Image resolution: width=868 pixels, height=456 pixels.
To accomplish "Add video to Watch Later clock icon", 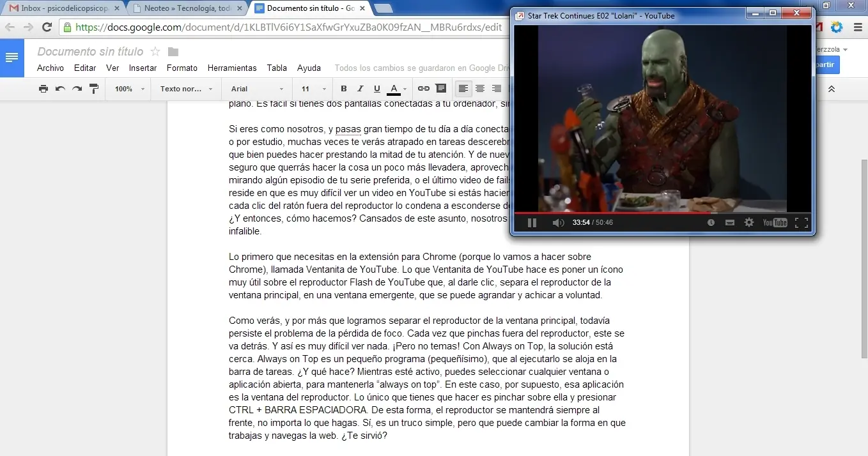I will (x=711, y=222).
